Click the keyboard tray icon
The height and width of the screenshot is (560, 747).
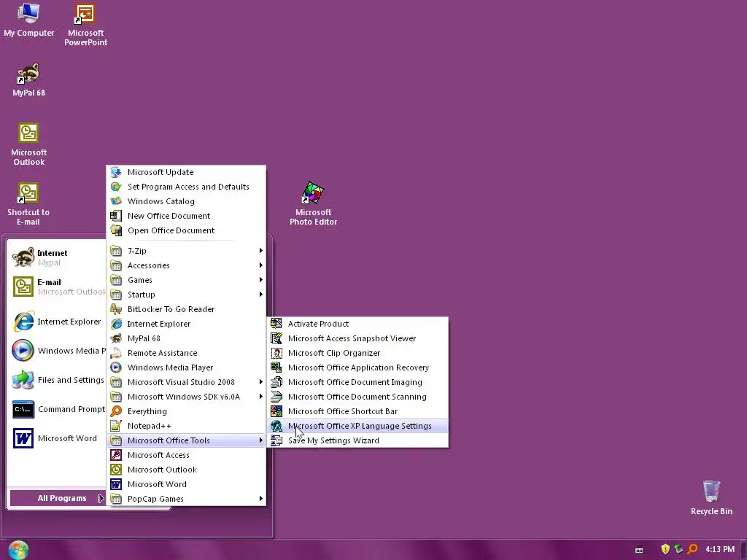coord(639,550)
